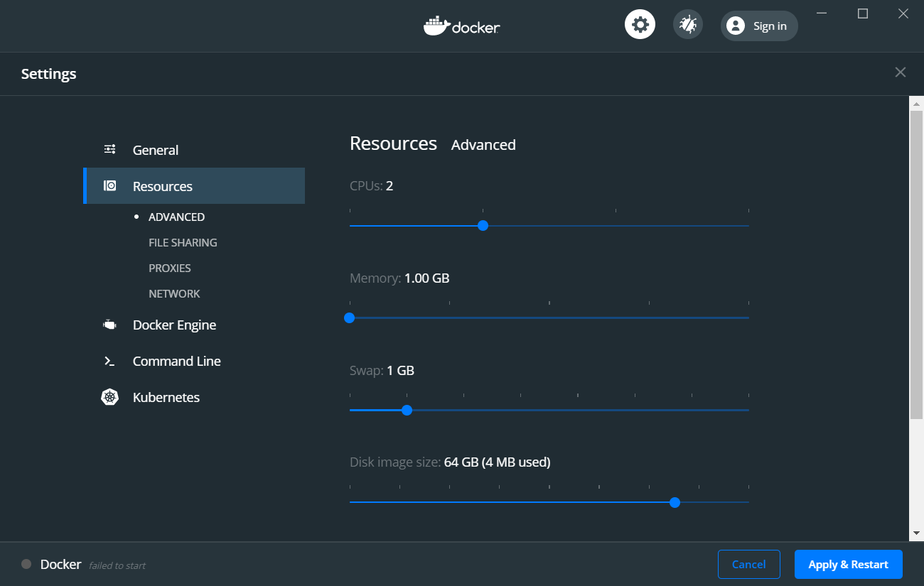Click the Kubernetes wheel icon
Screen dimensions: 924x586
tap(109, 397)
